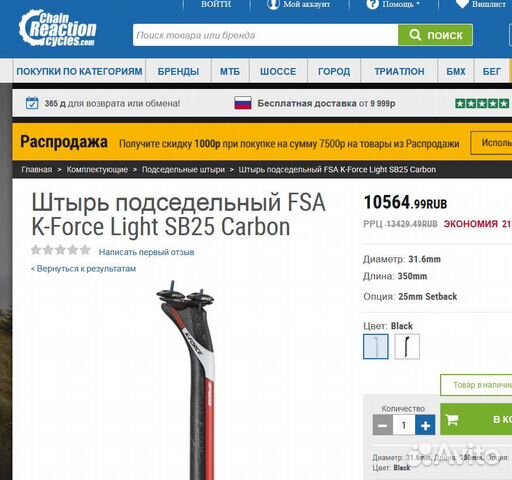
Task: Click the calendar icon for 365-day returns
Action: pyautogui.click(x=32, y=103)
